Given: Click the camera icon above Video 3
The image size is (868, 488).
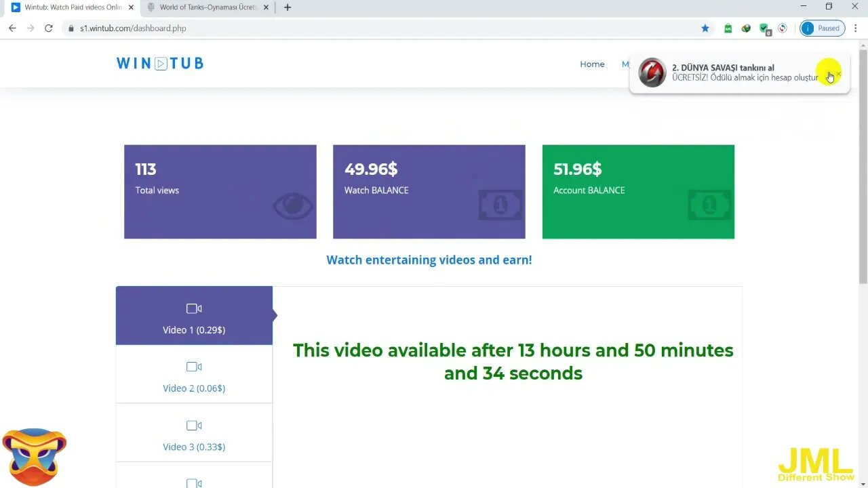Looking at the screenshot, I should [194, 426].
